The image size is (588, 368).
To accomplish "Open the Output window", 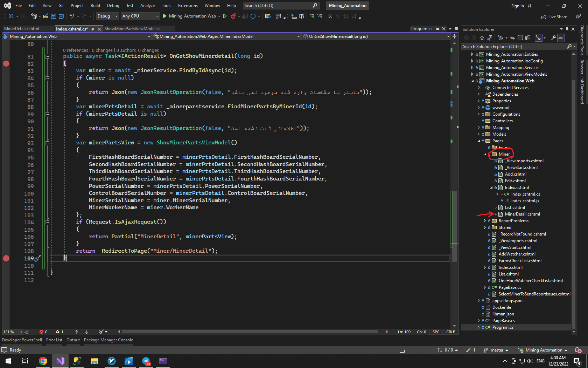I will click(x=73, y=340).
